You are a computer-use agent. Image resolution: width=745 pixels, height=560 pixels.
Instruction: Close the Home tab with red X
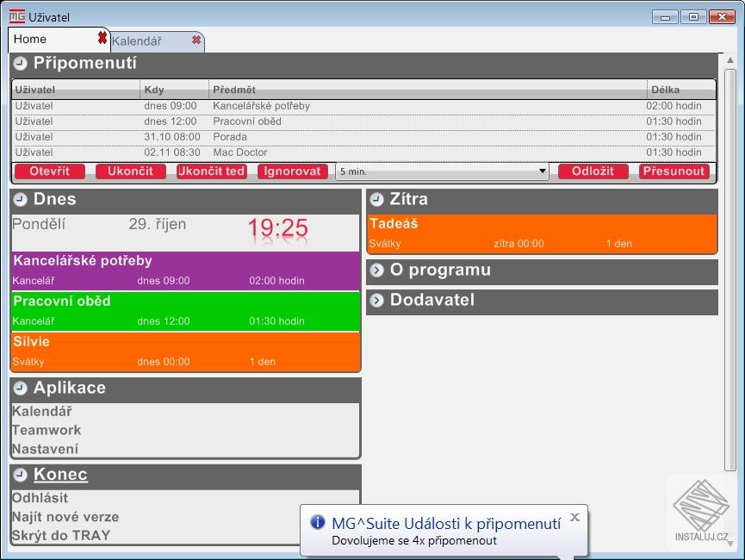102,38
